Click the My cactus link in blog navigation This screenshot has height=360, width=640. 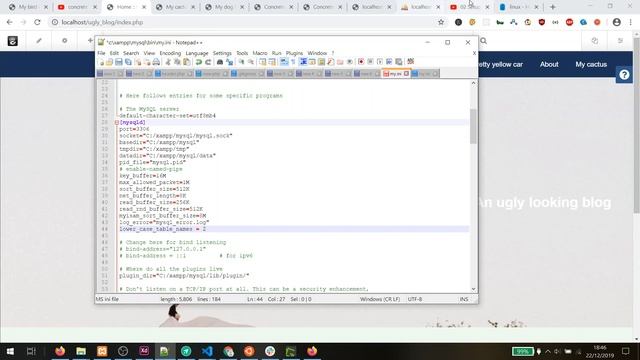[x=591, y=64]
